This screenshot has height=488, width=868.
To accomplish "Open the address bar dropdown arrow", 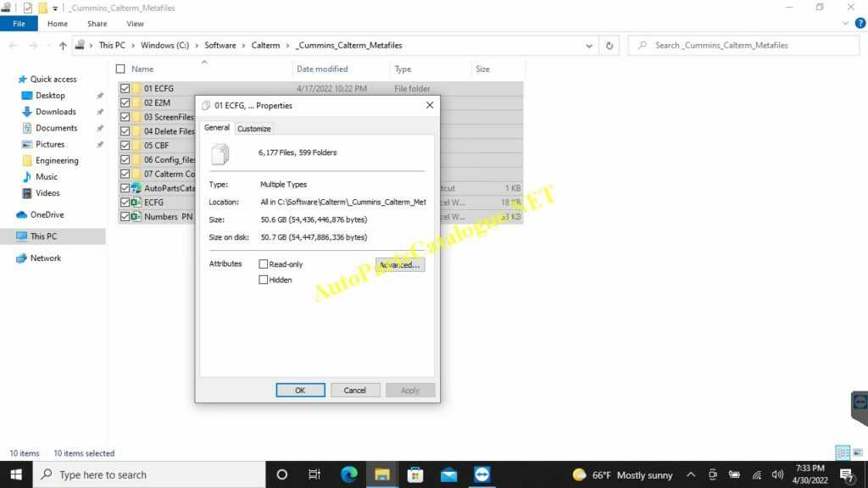I will pyautogui.click(x=588, y=45).
